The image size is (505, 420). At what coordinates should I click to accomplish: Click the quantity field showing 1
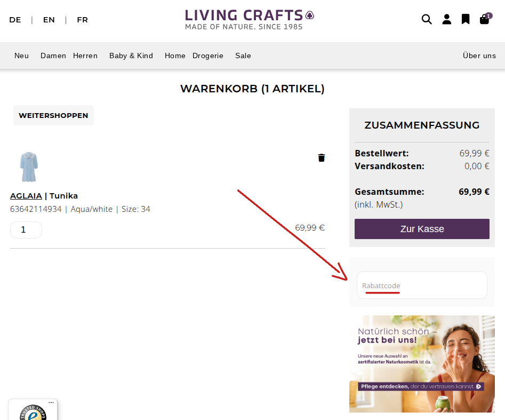click(x=26, y=230)
